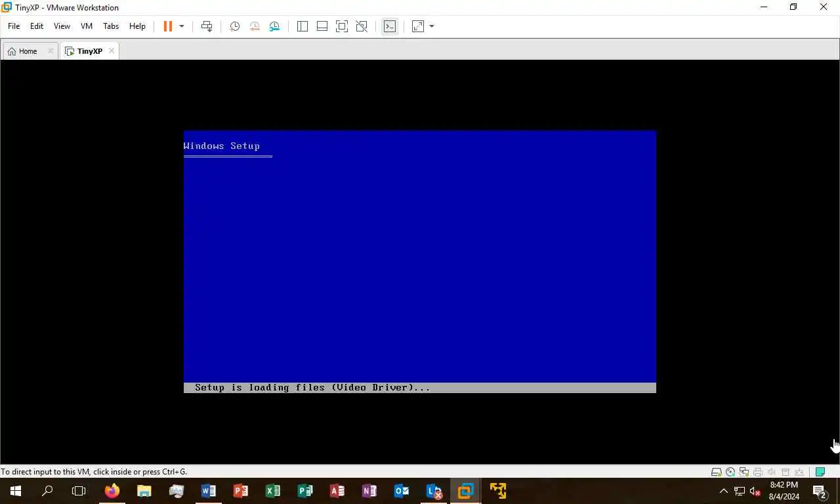Toggle Unity mode icon
Image resolution: width=840 pixels, height=504 pixels.
362,26
